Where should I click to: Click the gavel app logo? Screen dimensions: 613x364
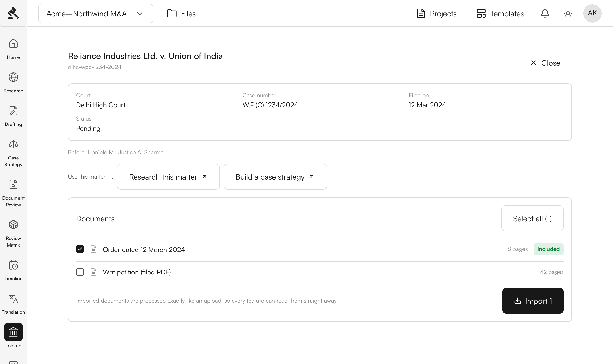point(13,13)
